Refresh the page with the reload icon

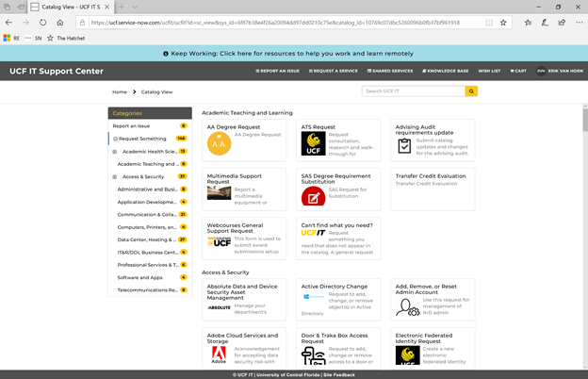coord(42,23)
